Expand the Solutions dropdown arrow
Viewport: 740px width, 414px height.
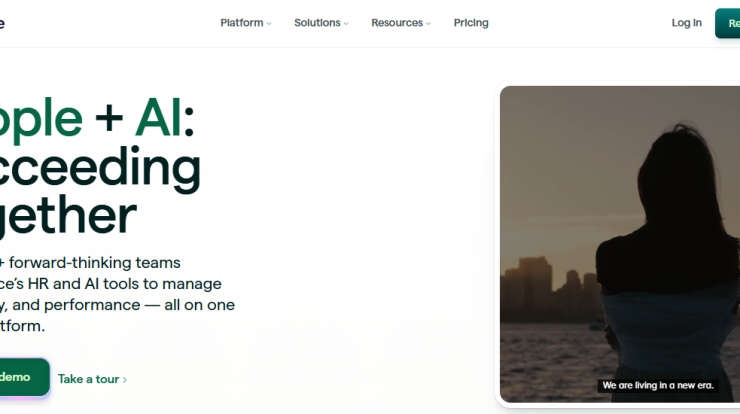click(x=346, y=24)
